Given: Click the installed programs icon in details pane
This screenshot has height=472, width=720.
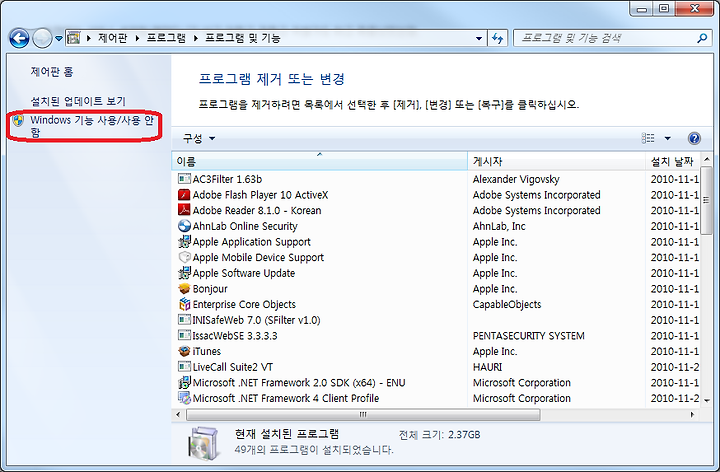Looking at the screenshot, I should 202,444.
